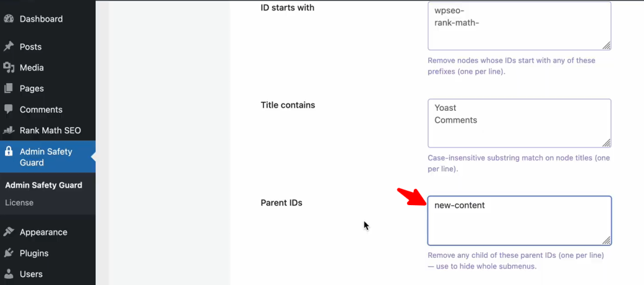The image size is (644, 285).
Task: Go to the Posts menu
Action: (30, 47)
